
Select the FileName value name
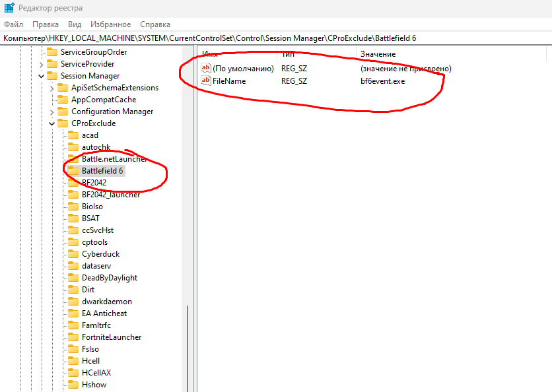tap(229, 81)
